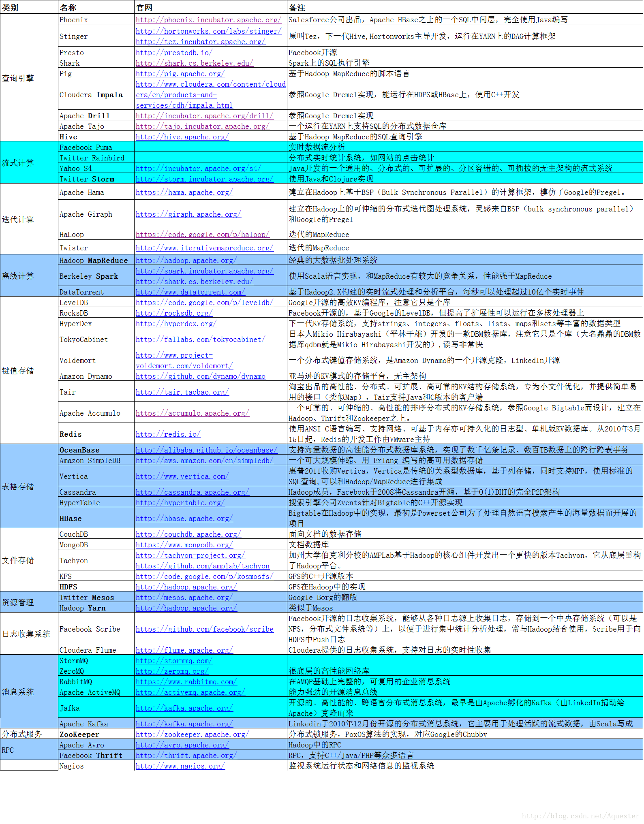Open the giraph.apache.org link
The height and width of the screenshot is (824, 644).
tap(188, 214)
